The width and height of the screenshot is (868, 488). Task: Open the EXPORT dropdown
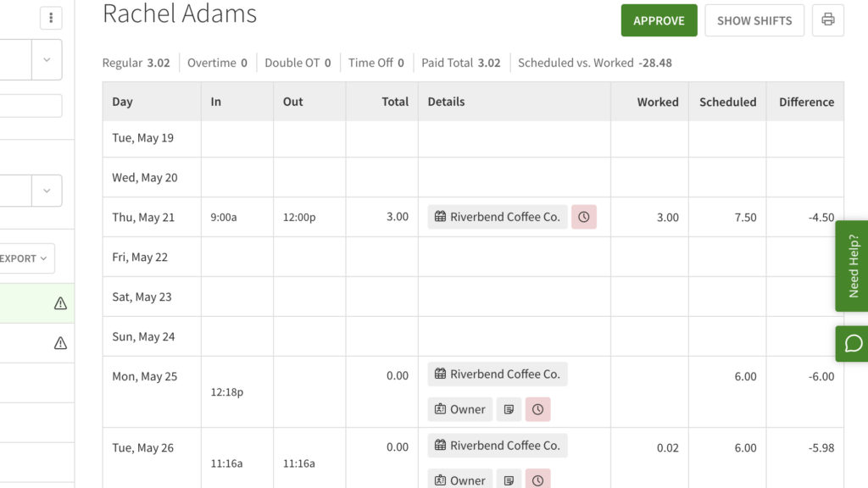[x=25, y=258]
